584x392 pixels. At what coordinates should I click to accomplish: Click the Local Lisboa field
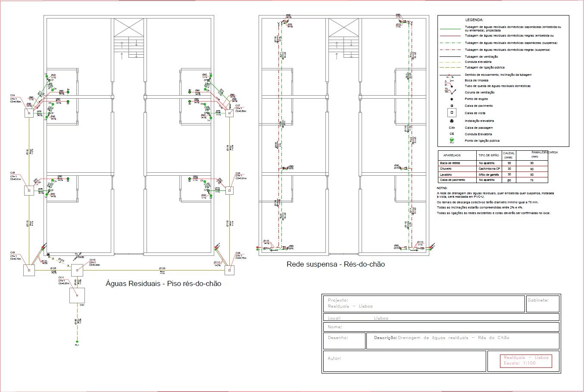click(x=441, y=318)
